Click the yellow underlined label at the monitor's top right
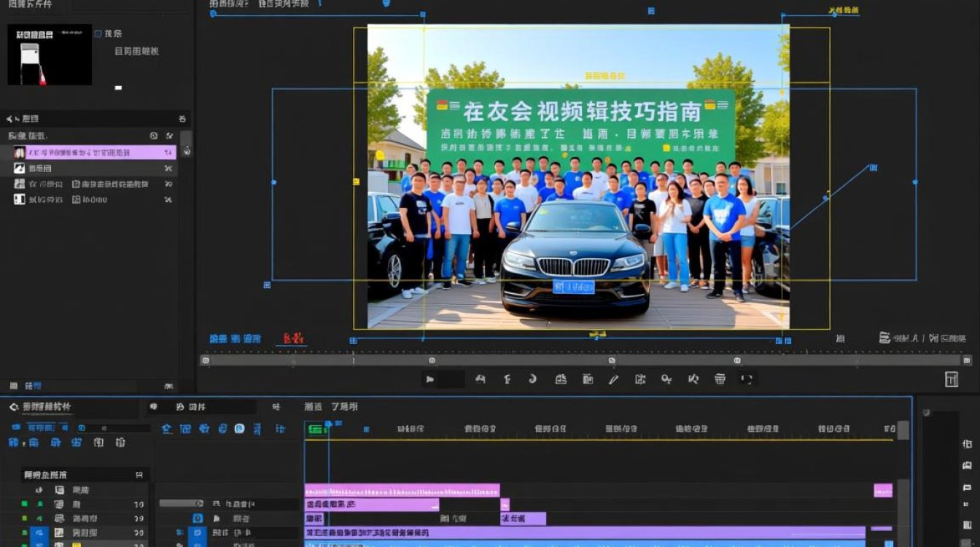This screenshot has height=547, width=980. (x=844, y=11)
